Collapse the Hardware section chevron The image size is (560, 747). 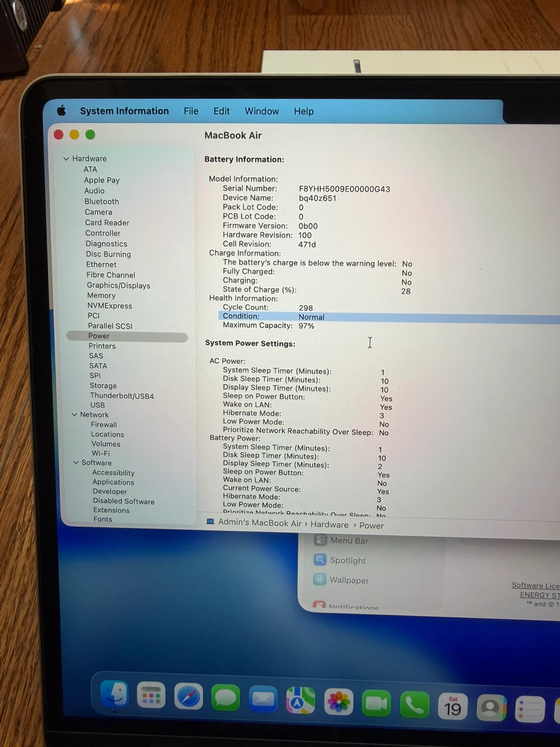tap(66, 159)
